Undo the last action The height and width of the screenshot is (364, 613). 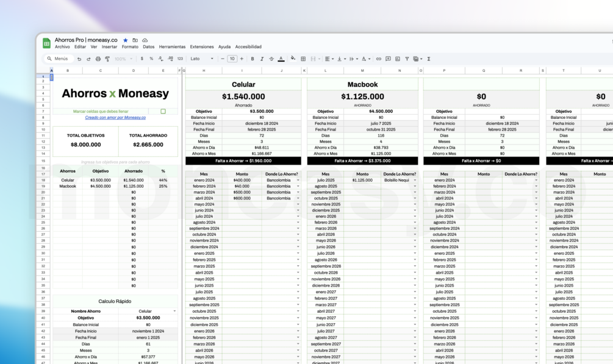pos(79,59)
